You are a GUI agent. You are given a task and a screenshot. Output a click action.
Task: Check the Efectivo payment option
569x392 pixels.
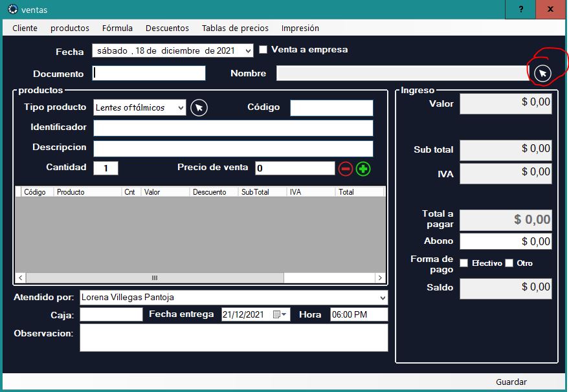[x=463, y=263]
